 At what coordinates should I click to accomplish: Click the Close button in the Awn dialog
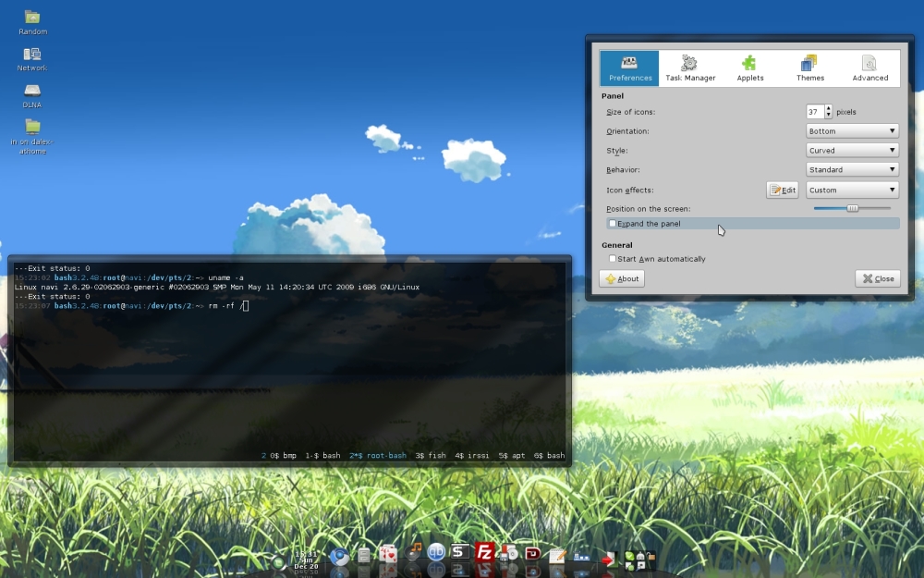878,278
